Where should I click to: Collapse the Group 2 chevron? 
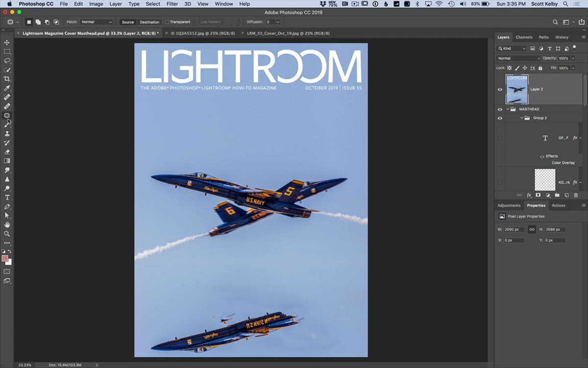(522, 118)
